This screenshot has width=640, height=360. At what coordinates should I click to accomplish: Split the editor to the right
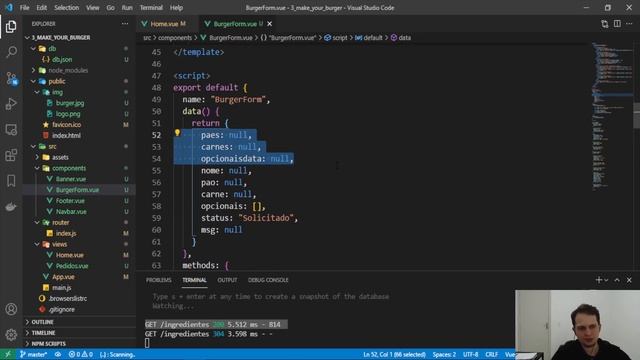617,24
